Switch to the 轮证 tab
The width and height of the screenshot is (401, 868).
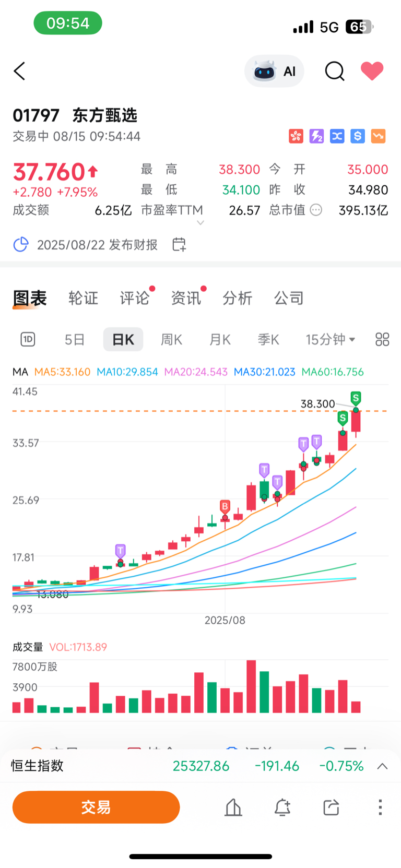pos(83,298)
